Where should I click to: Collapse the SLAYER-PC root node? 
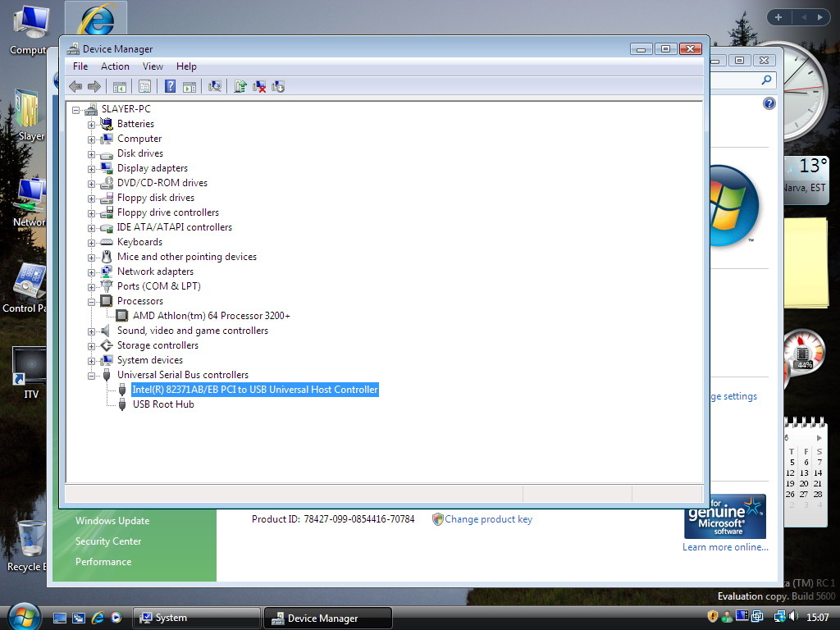tap(76, 110)
